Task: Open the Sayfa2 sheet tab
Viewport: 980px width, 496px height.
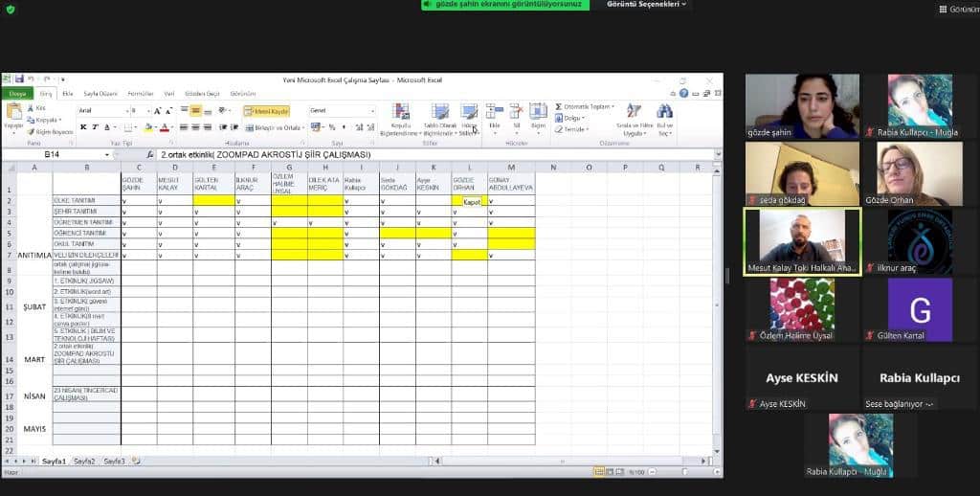Action: tap(84, 461)
